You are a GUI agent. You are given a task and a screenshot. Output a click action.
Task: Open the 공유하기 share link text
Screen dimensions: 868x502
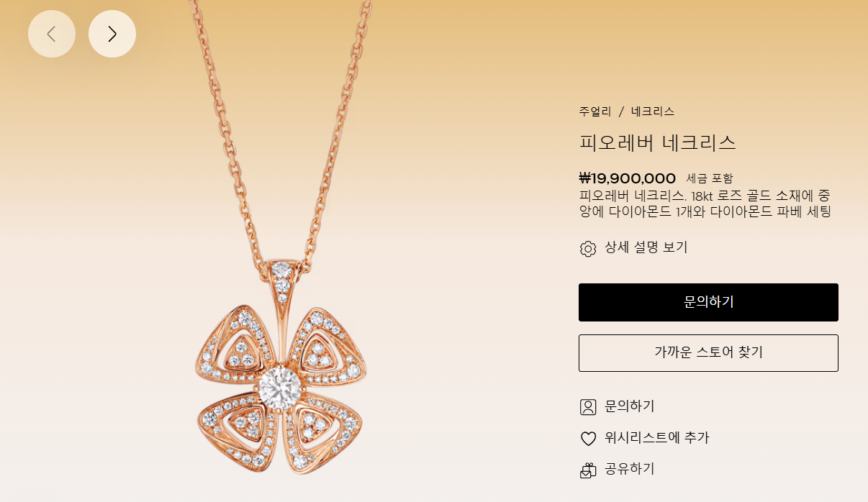(630, 469)
